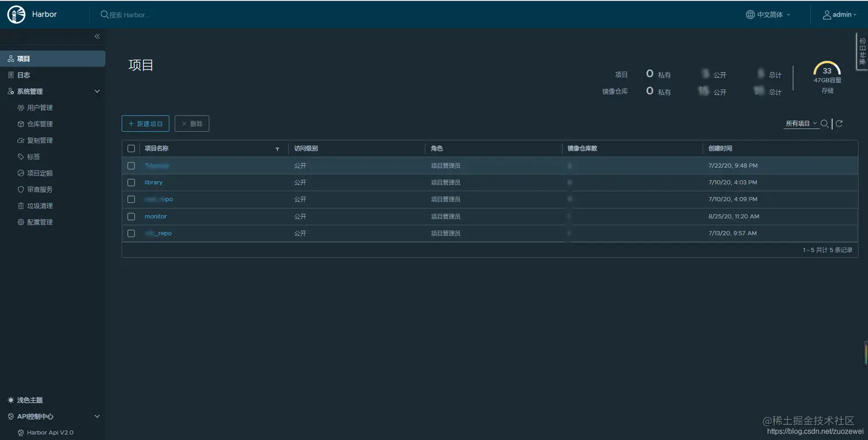Click the Harbor Api V2.0 icon

(x=21, y=433)
